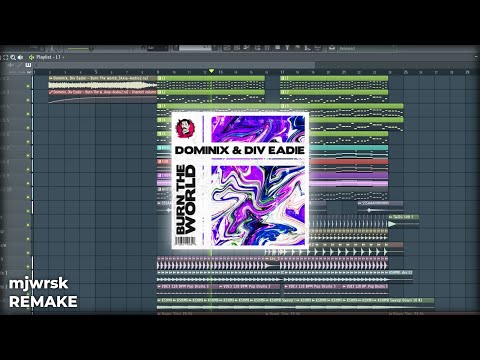Screen dimensions: 480x360
Task: Select second-track green pattern starting at bar 17
Action: coord(334,96)
